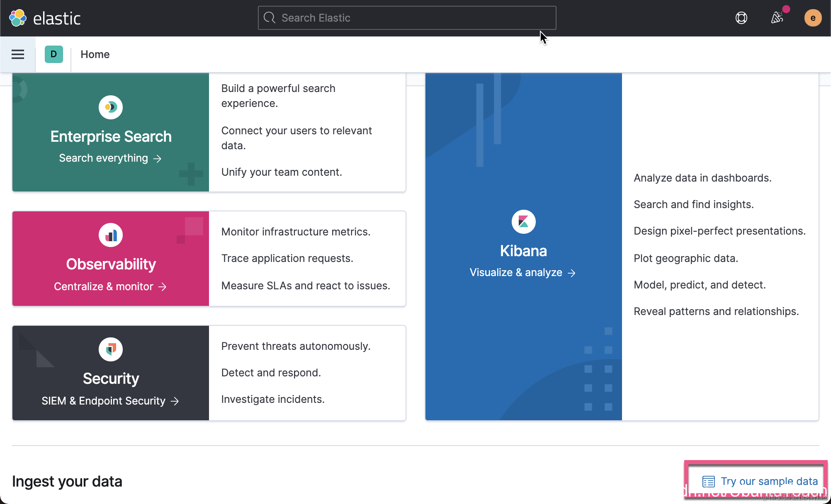
Task: Click the Security shield icon
Action: [110, 349]
